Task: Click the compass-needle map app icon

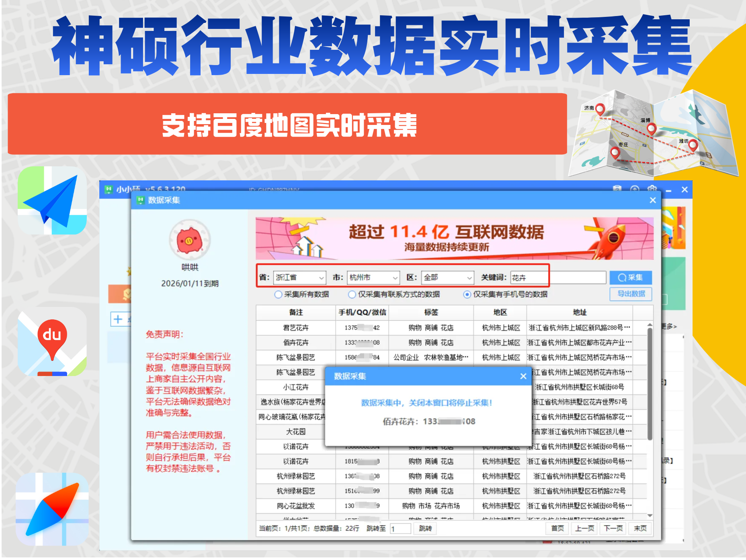Action: 52,509
